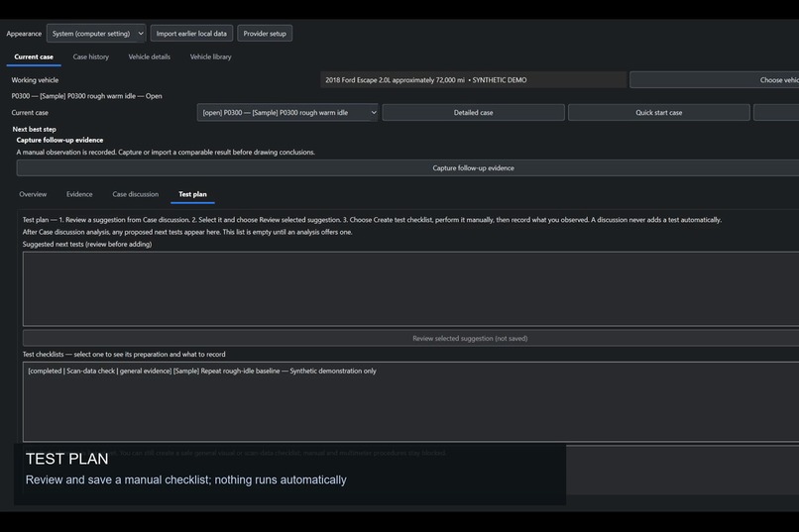Click the 'Working vehicle' label

[35, 80]
